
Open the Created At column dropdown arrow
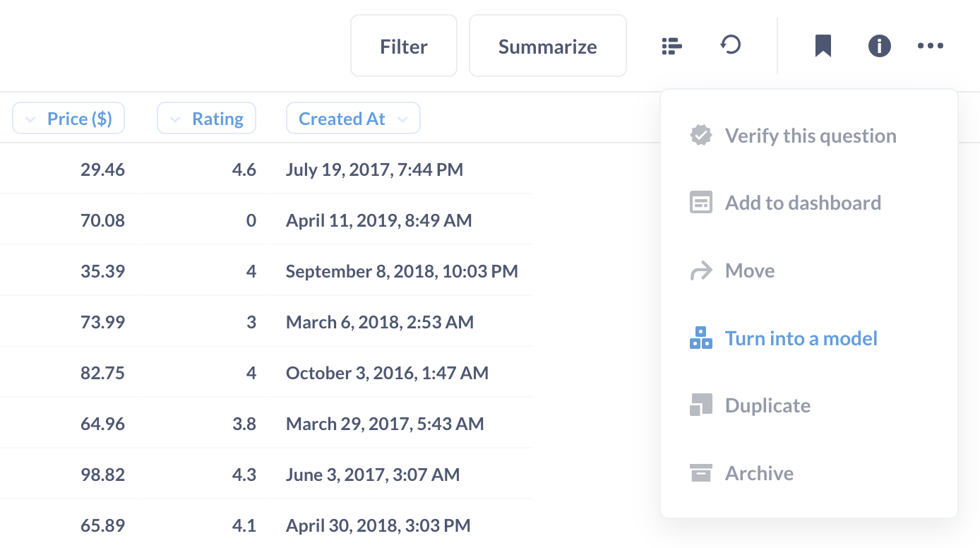(x=402, y=119)
